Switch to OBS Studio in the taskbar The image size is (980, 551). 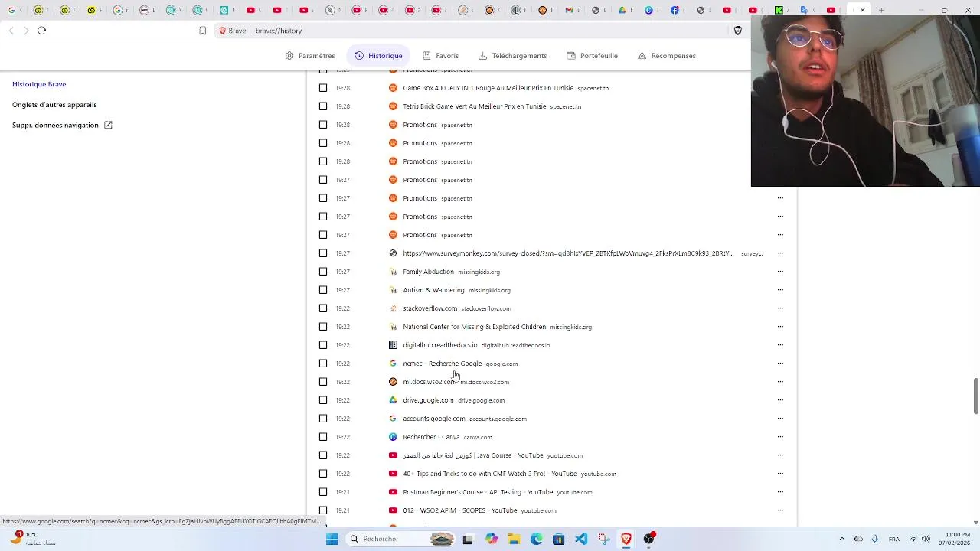pos(649,539)
